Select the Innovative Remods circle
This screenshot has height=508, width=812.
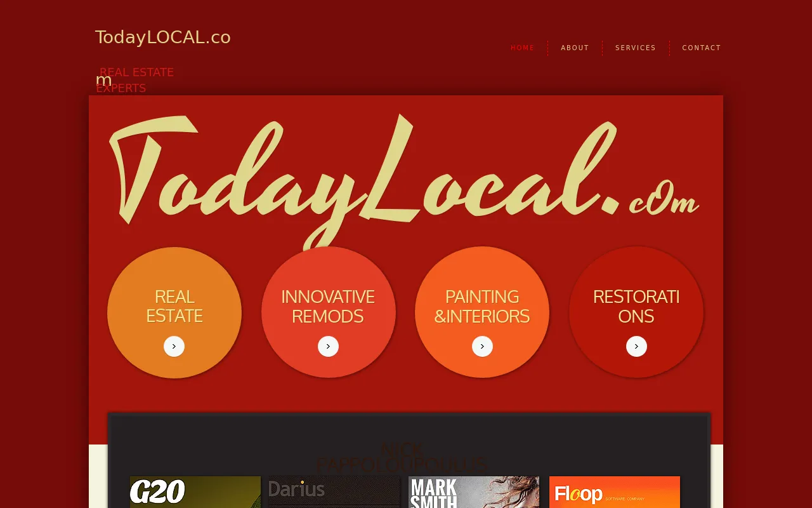point(329,312)
